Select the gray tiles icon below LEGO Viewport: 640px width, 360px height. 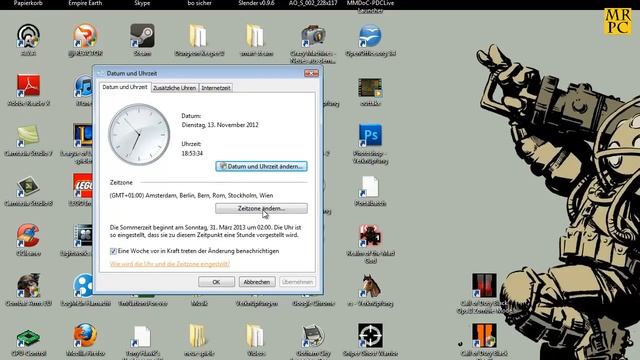tap(84, 236)
